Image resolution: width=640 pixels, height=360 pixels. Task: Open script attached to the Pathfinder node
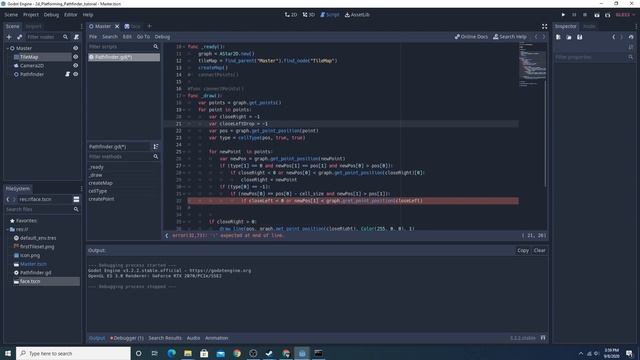(x=68, y=74)
